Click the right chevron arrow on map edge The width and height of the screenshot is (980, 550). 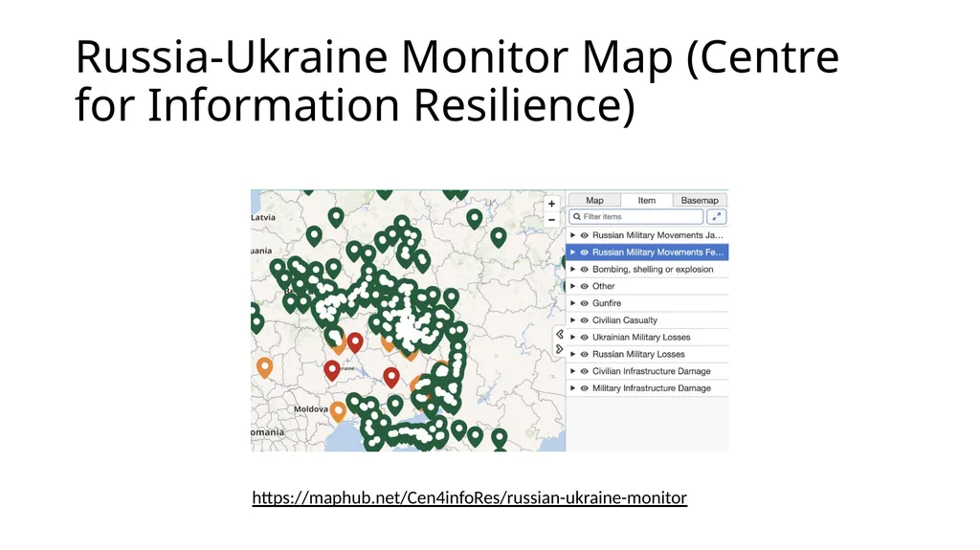point(559,349)
